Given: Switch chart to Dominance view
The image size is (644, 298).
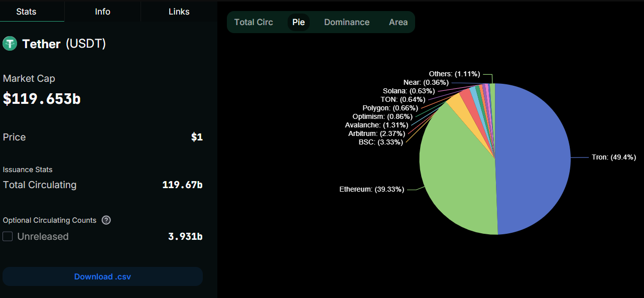Looking at the screenshot, I should pos(347,22).
